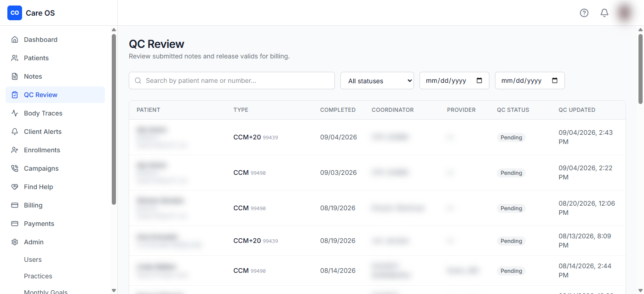The width and height of the screenshot is (644, 294).
Task: Click the Dashboard home icon
Action: [15, 40]
